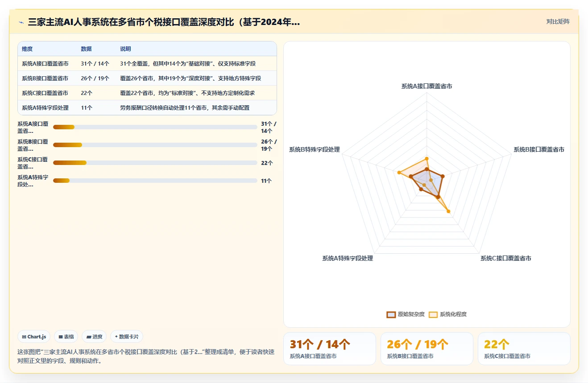Click the 系统B接口覆盖省 progress bar

click(x=155, y=145)
